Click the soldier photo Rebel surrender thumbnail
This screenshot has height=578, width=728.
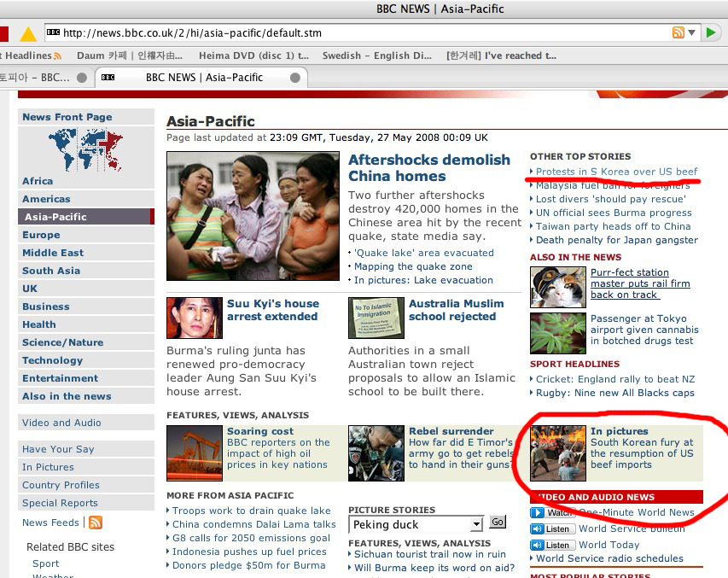pyautogui.click(x=376, y=453)
